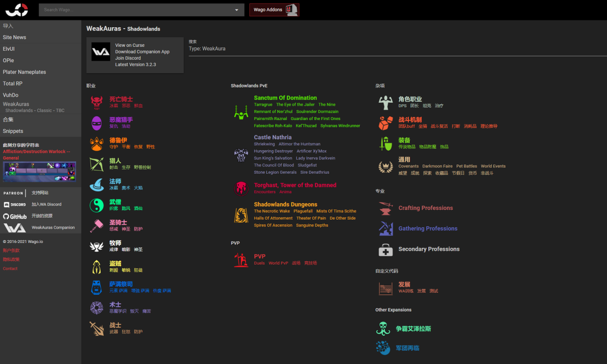Viewport: 607px width, 364px height.
Task: Click the PVP crossed swords icon
Action: 241,260
